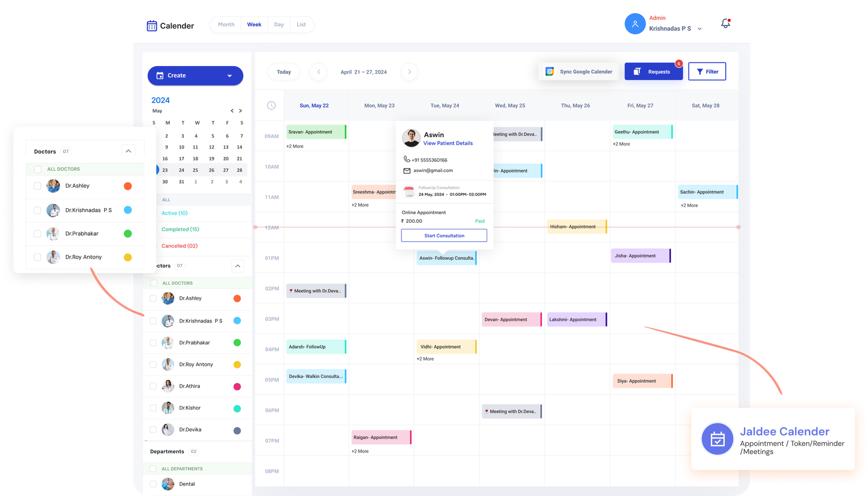Toggle the Dental department checkbox
The width and height of the screenshot is (868, 496).
click(x=153, y=484)
